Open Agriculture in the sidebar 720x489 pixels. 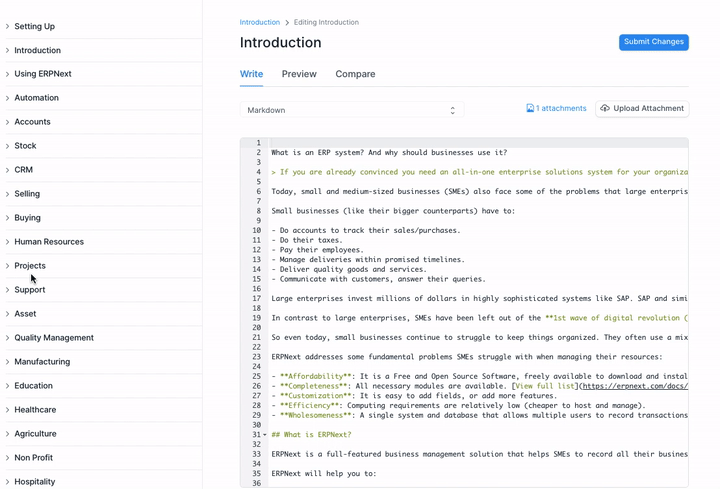pos(35,434)
